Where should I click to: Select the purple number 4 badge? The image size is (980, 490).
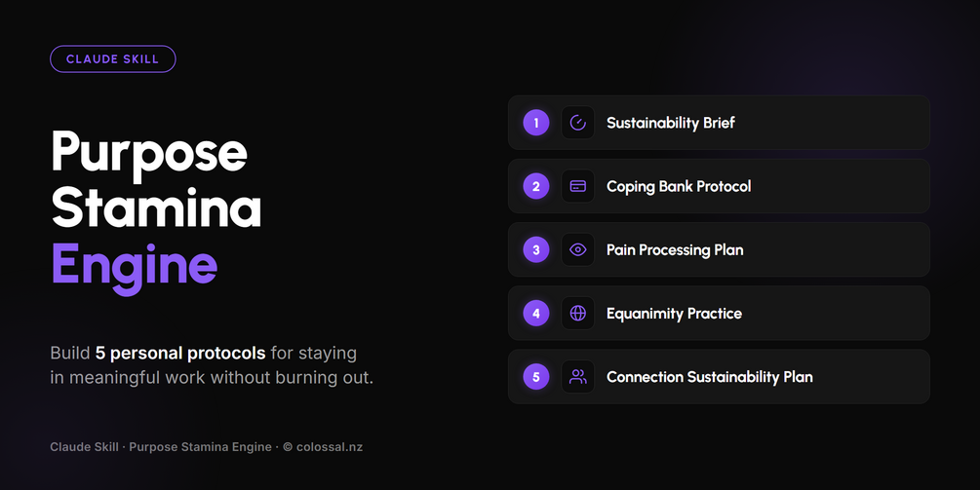click(x=536, y=314)
